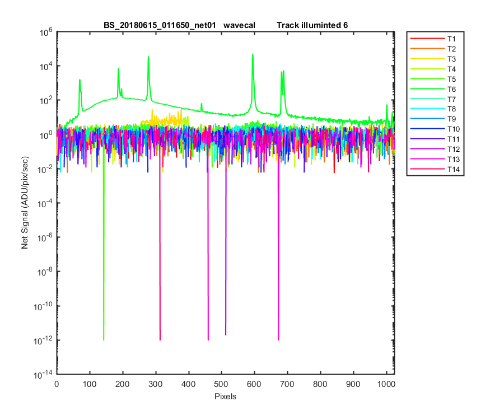Screen dimensions: 504x420
Task: Click the red T1 legend line sample
Action: 427,39
